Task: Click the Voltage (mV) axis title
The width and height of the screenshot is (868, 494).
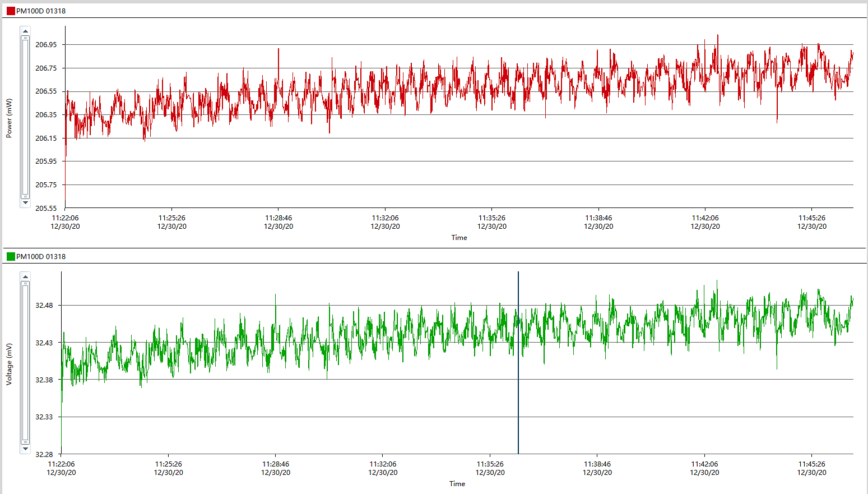Action: pyautogui.click(x=9, y=364)
